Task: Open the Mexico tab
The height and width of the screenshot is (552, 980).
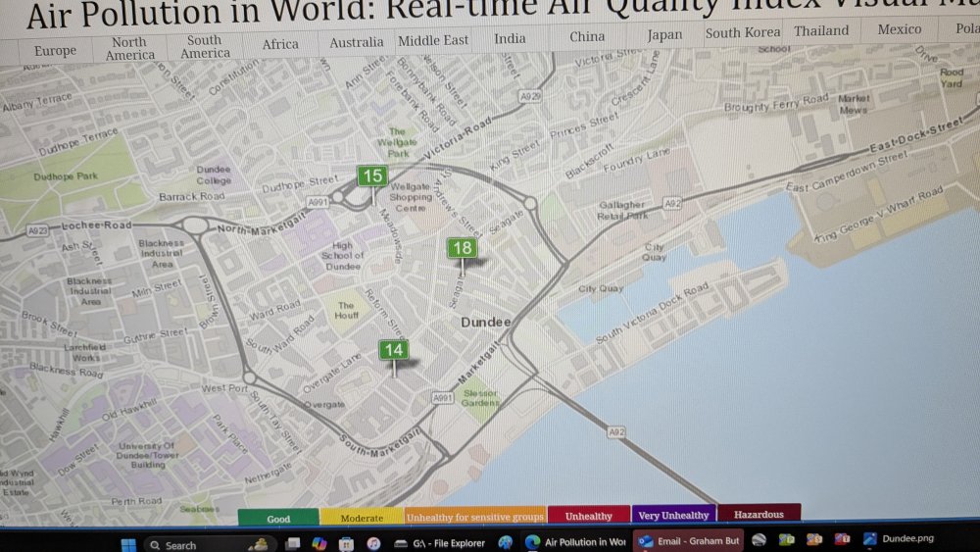Action: pyautogui.click(x=900, y=29)
